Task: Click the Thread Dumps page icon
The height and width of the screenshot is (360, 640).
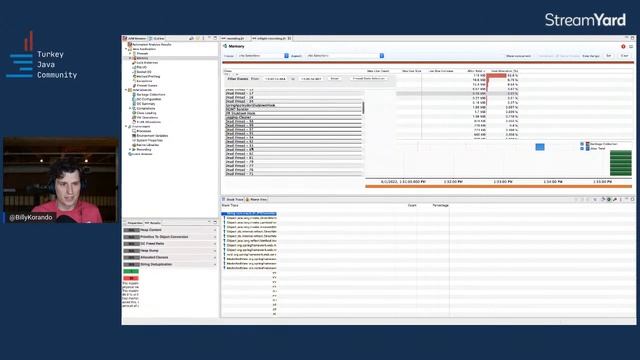Action: (134, 86)
